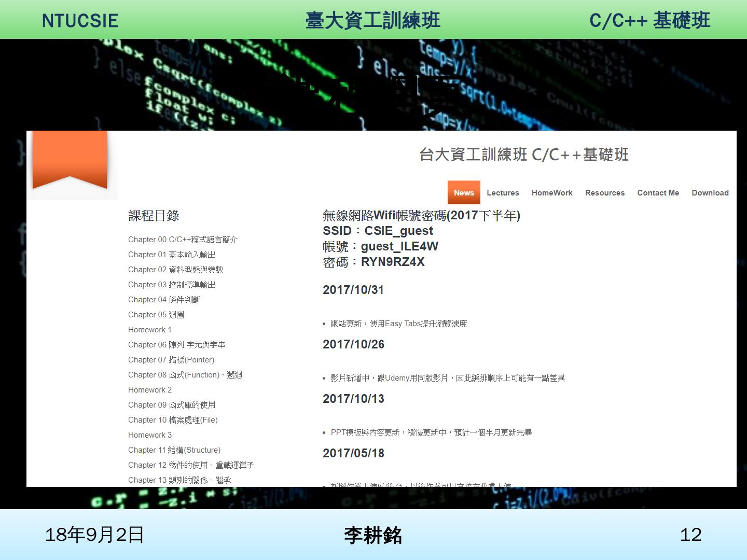
Task: Select the News tab
Action: pos(464,193)
